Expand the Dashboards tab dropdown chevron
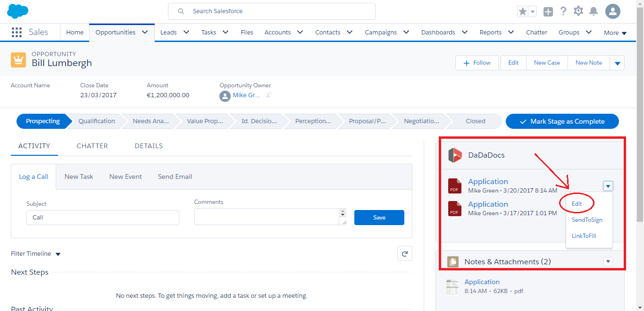The width and height of the screenshot is (644, 311). coord(465,32)
